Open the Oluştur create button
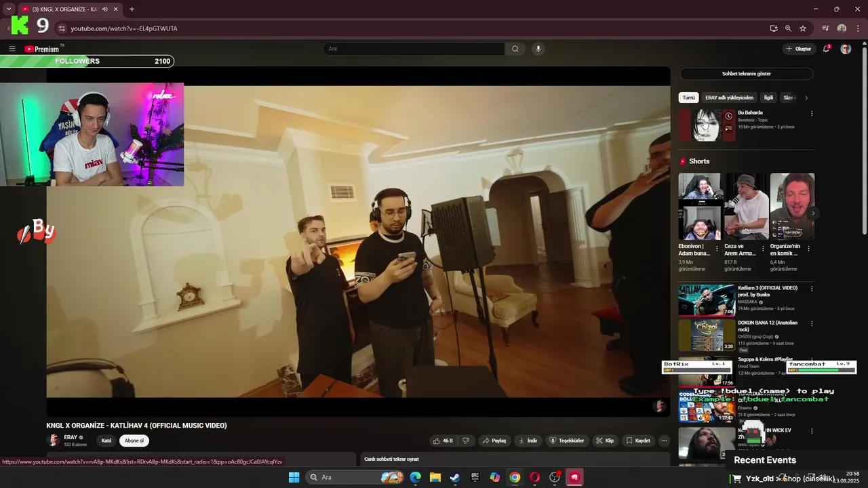 pos(798,49)
